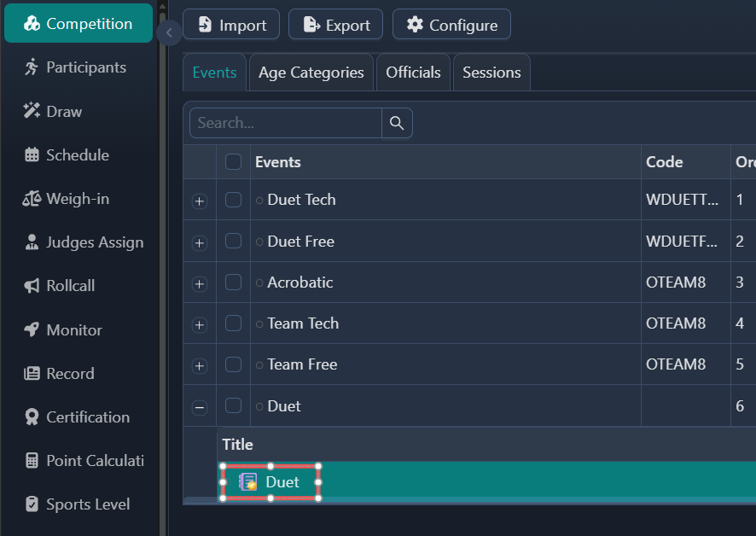This screenshot has height=536, width=756.
Task: Expand the Team Tech row
Action: [200, 324]
